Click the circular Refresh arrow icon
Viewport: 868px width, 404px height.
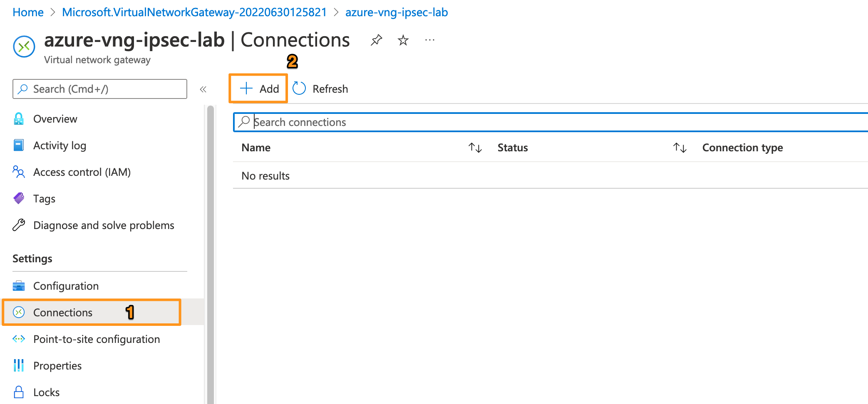click(299, 89)
